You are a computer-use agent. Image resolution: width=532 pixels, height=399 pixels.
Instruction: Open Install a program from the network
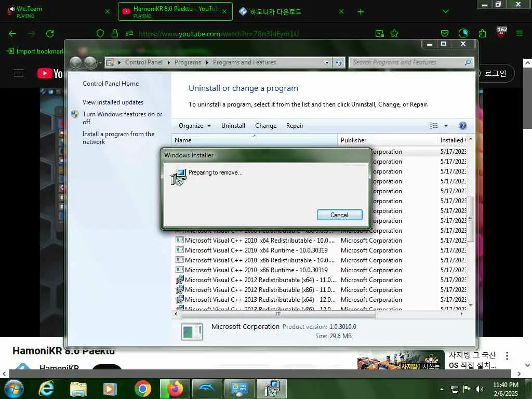tap(118, 138)
